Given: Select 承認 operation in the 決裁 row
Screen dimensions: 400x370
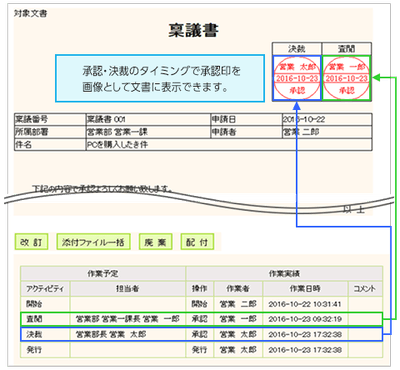Looking at the screenshot, I should tap(200, 334).
